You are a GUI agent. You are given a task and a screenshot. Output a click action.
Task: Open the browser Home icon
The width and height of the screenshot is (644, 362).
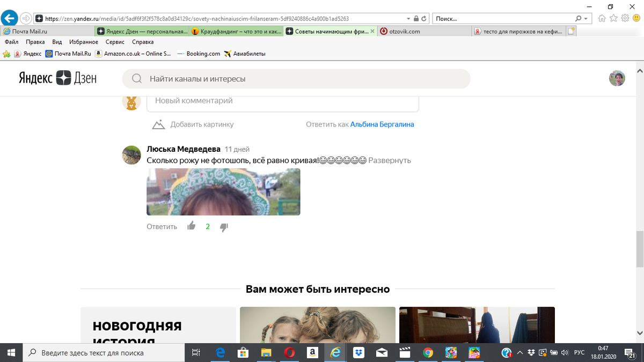point(602,18)
